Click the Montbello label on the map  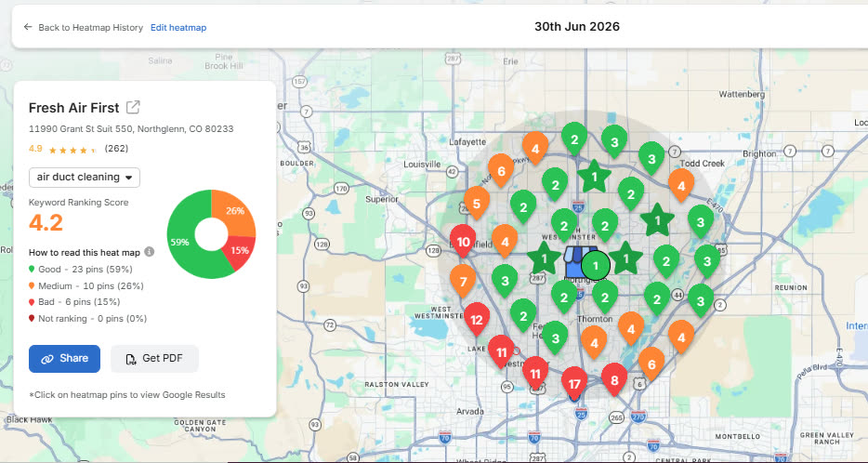click(737, 436)
